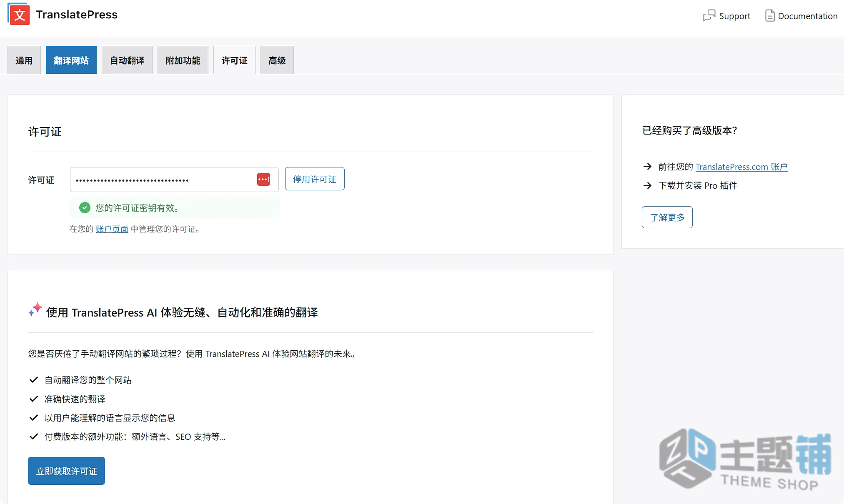Click the red password manager icon in license field
This screenshot has width=844, height=504.
263,180
